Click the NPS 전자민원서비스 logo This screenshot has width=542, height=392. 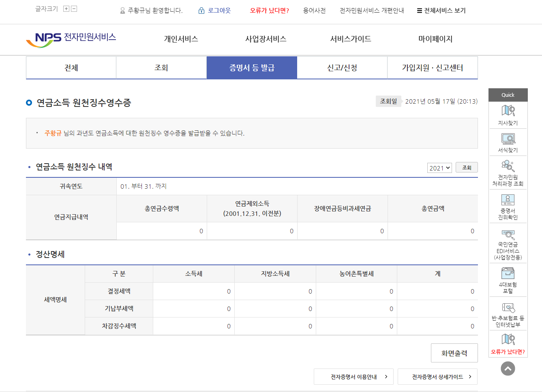click(x=71, y=39)
